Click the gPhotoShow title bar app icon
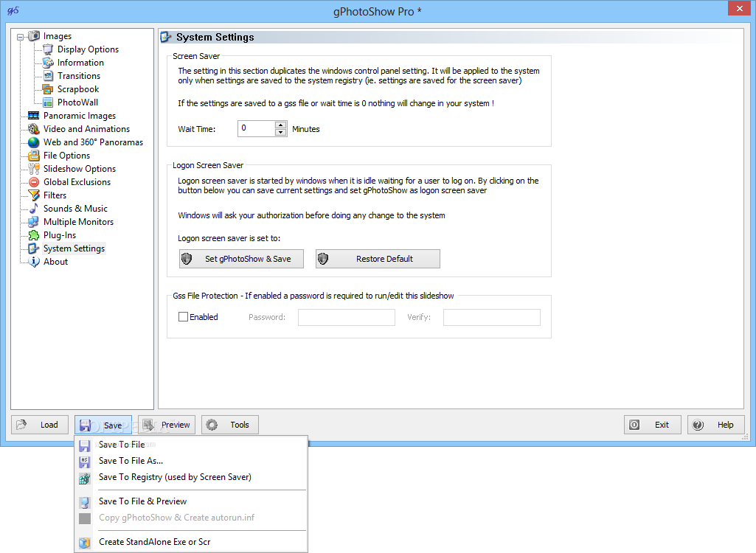 click(x=13, y=10)
